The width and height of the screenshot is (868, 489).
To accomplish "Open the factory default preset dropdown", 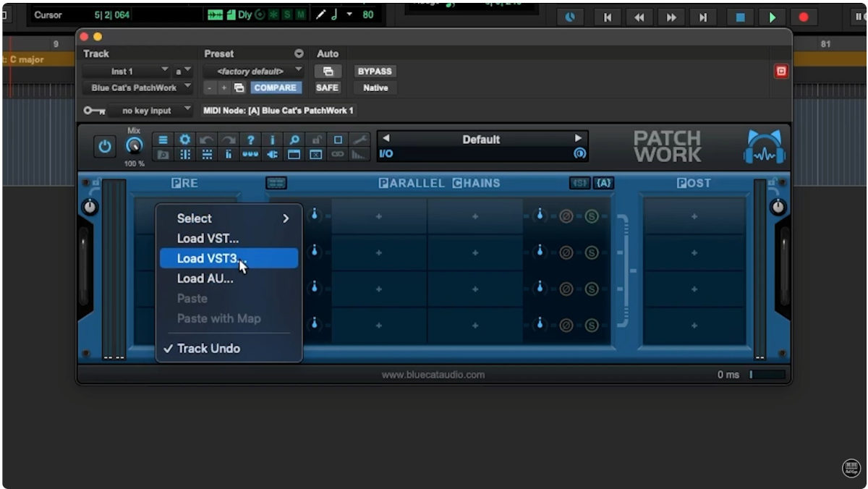I will tap(252, 72).
